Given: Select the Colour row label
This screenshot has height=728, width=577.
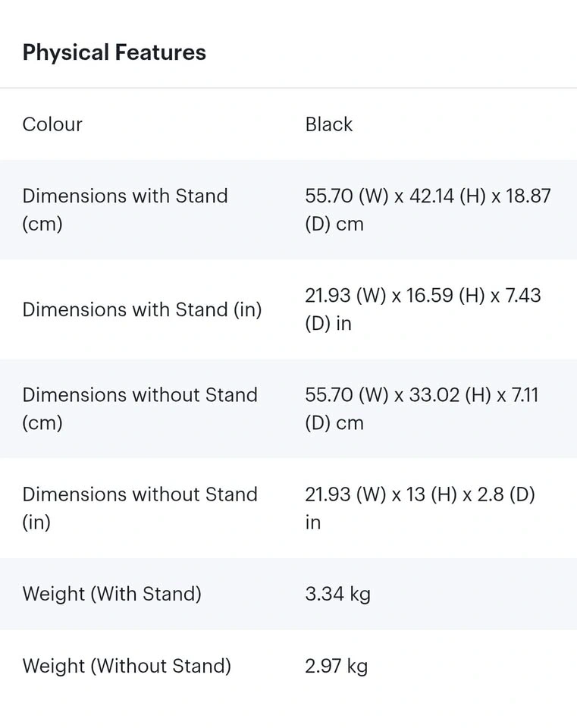Looking at the screenshot, I should [x=52, y=124].
